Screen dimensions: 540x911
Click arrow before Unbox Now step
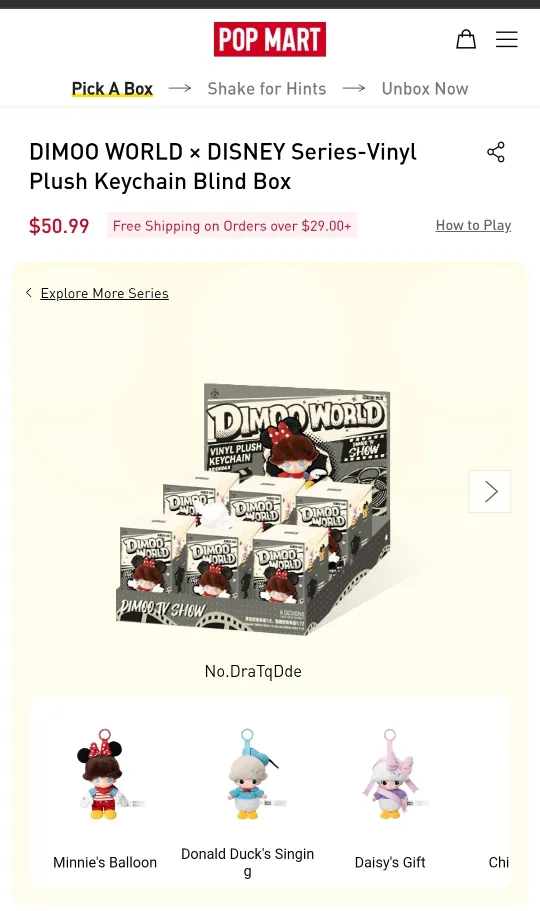tap(354, 88)
